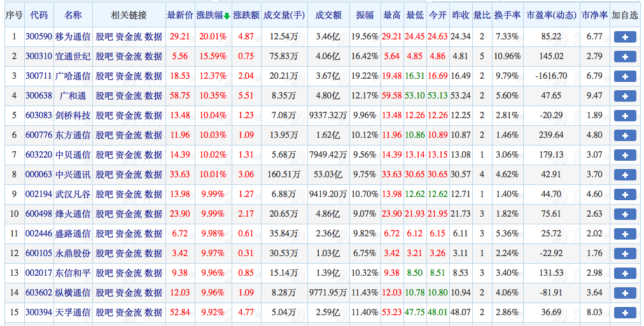Sort table by 最高 column header
644x326 pixels.
(392, 16)
